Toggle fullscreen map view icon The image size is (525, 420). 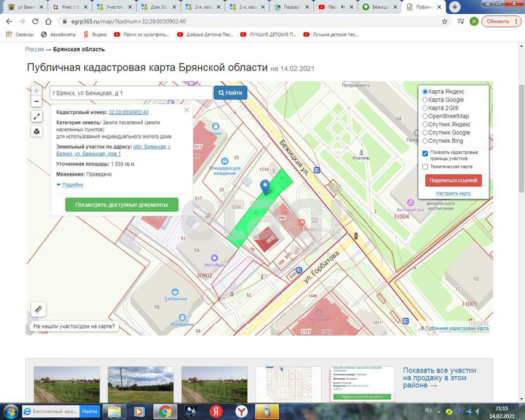tap(37, 116)
